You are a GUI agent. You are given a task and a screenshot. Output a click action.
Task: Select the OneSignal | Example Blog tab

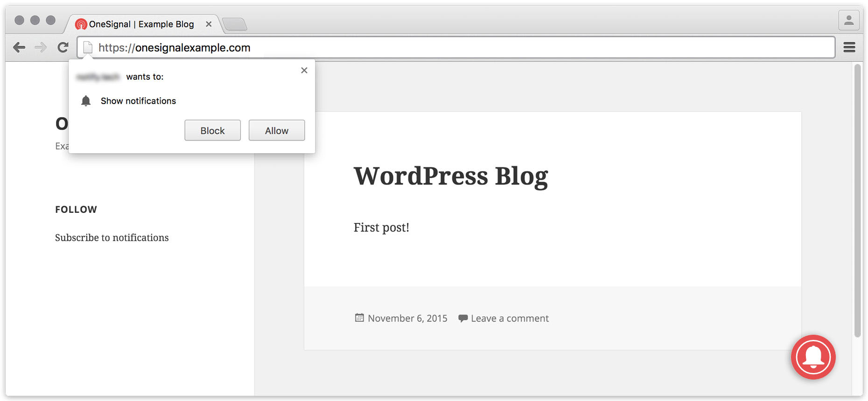point(141,24)
